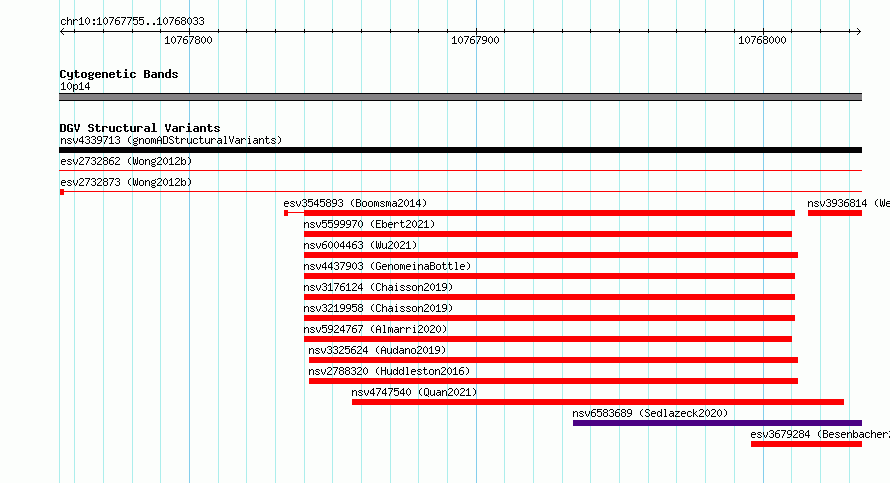
Task: Click the 10768000 ruler tick label
Action: point(762,40)
